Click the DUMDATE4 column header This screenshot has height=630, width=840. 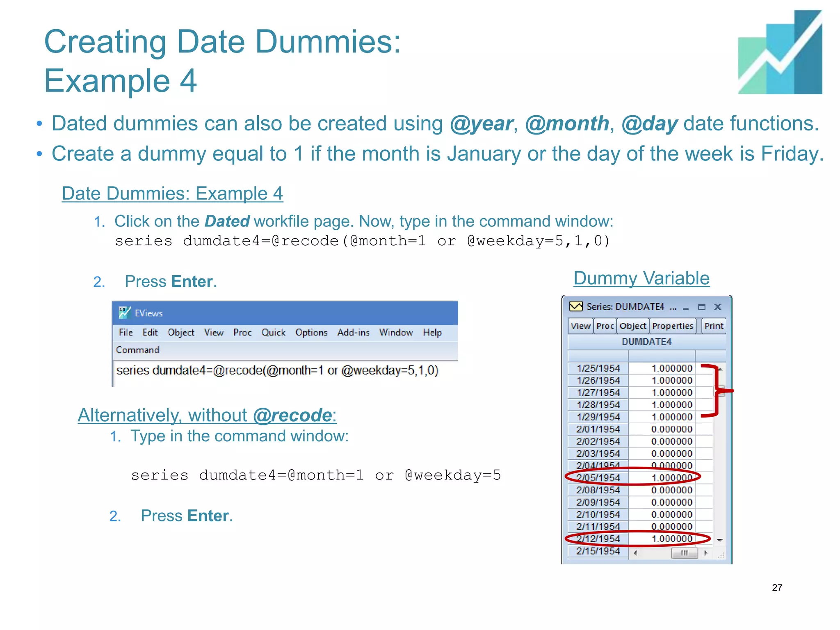[x=647, y=342]
